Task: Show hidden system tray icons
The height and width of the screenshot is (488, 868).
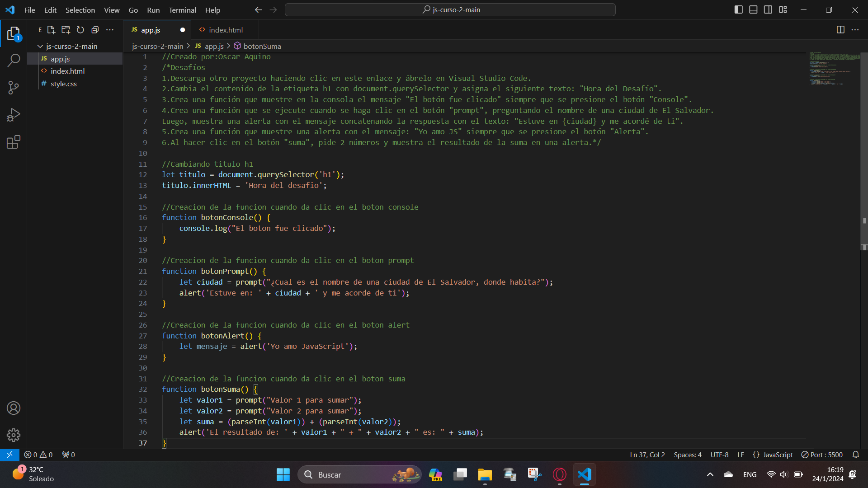Action: point(710,475)
